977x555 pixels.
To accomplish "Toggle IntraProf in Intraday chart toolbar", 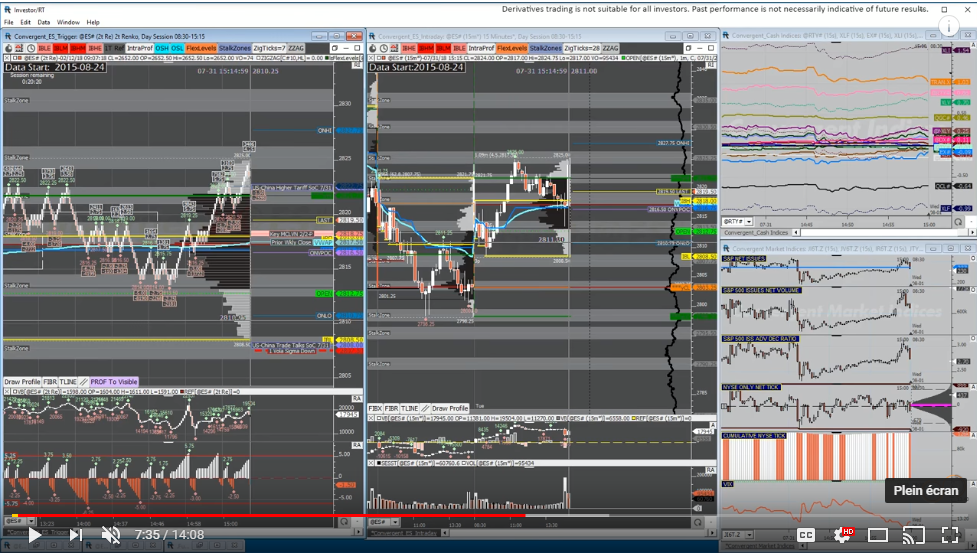I will (x=481, y=48).
